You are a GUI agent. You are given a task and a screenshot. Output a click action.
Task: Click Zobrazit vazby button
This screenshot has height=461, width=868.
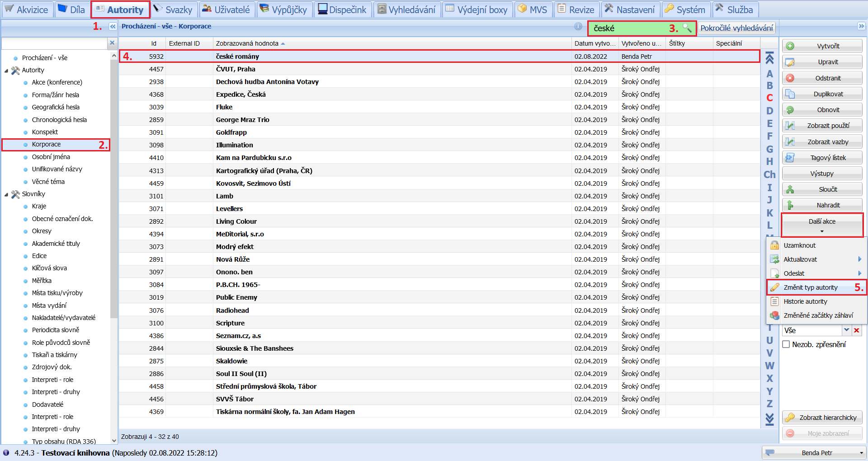(x=822, y=142)
